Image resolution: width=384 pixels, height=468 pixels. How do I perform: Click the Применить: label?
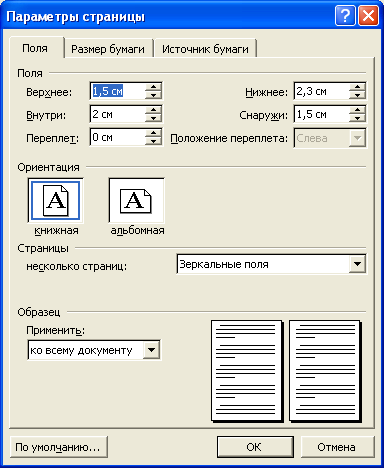[x=55, y=330]
